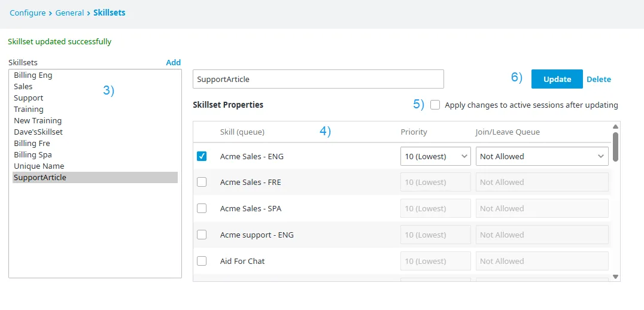The height and width of the screenshot is (310, 644).
Task: Select New Training skillset
Action: [95, 121]
